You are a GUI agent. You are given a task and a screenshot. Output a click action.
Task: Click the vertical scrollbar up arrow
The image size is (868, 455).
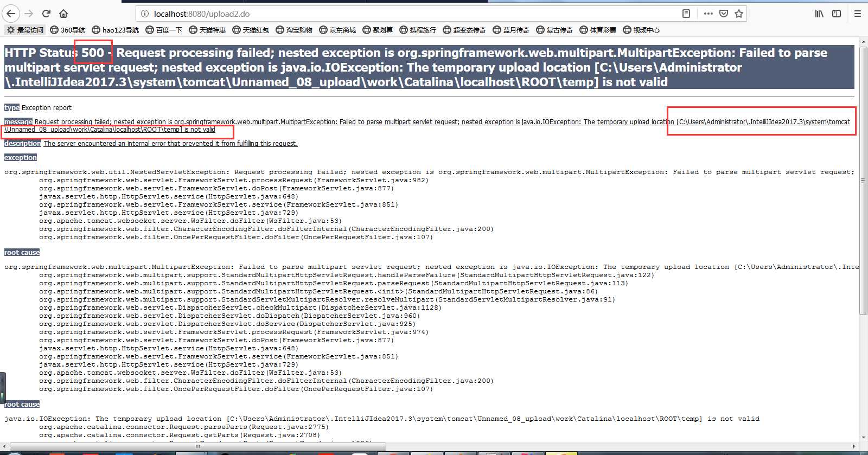tap(863, 41)
